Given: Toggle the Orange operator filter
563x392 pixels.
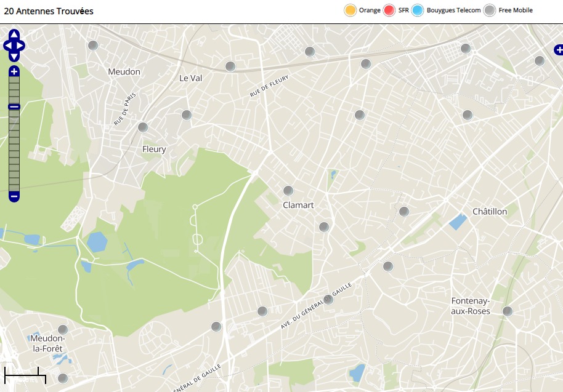Looking at the screenshot, I should [350, 10].
